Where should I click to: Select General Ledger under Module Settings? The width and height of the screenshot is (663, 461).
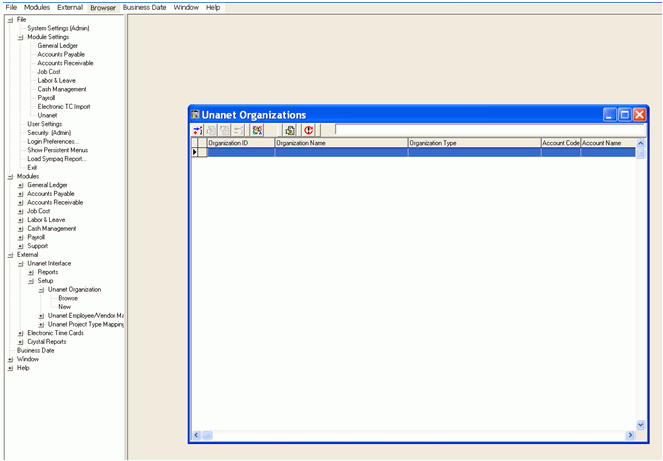click(58, 46)
